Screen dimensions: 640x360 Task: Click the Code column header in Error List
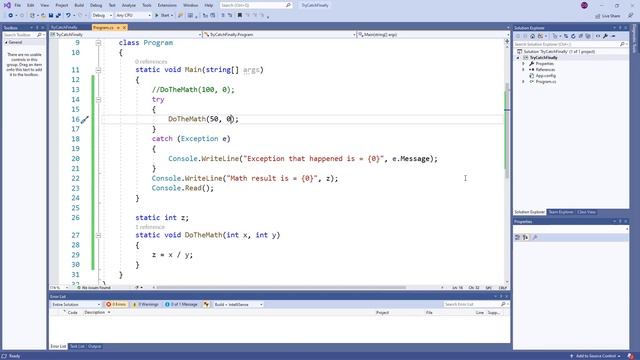click(x=73, y=313)
